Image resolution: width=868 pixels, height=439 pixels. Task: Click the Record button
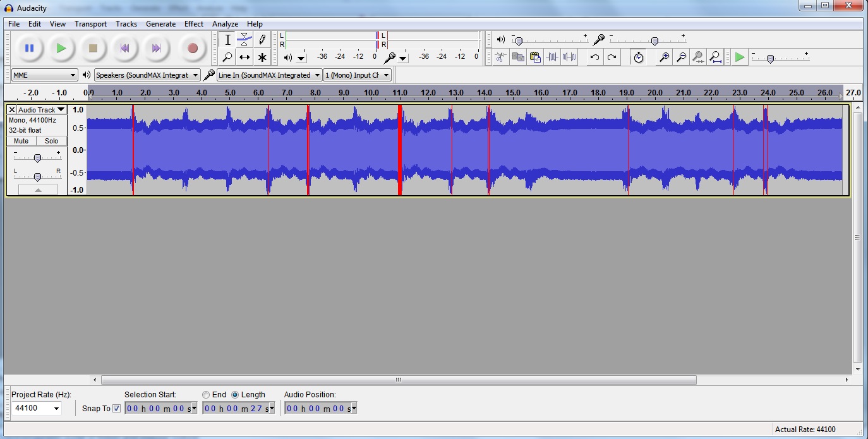click(x=193, y=48)
